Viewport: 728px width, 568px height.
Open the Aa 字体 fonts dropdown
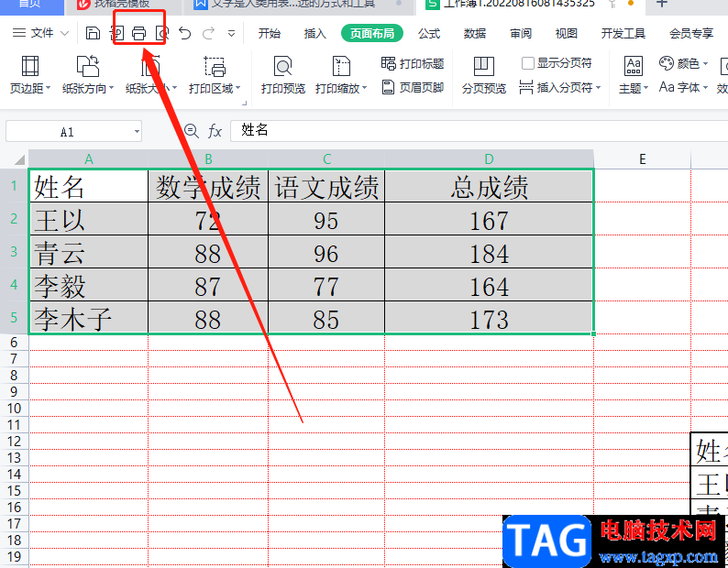point(683,87)
